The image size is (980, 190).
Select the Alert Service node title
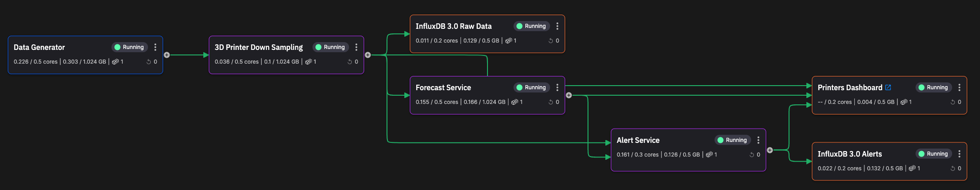pos(638,140)
